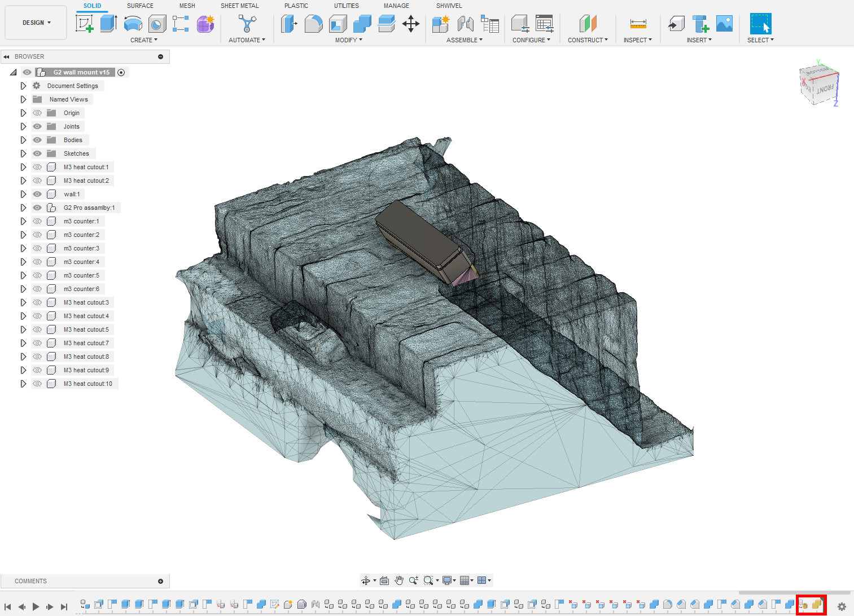Insert a Canvas image
This screenshot has width=854, height=616.
[x=724, y=24]
